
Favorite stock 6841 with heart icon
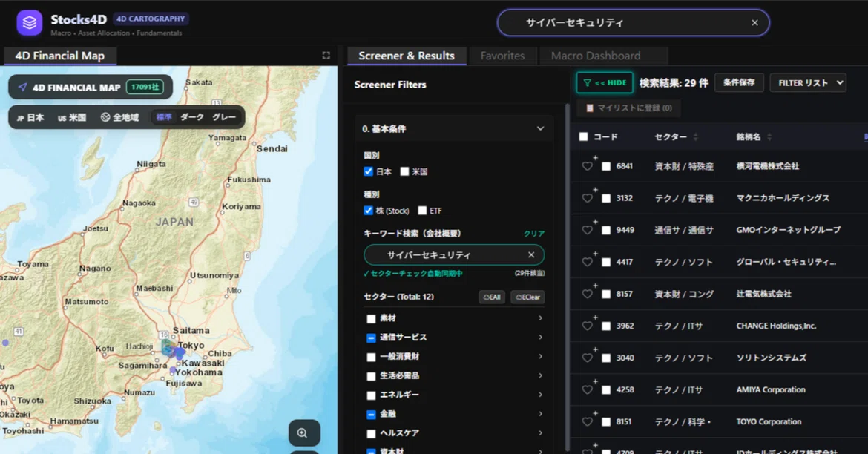point(588,166)
